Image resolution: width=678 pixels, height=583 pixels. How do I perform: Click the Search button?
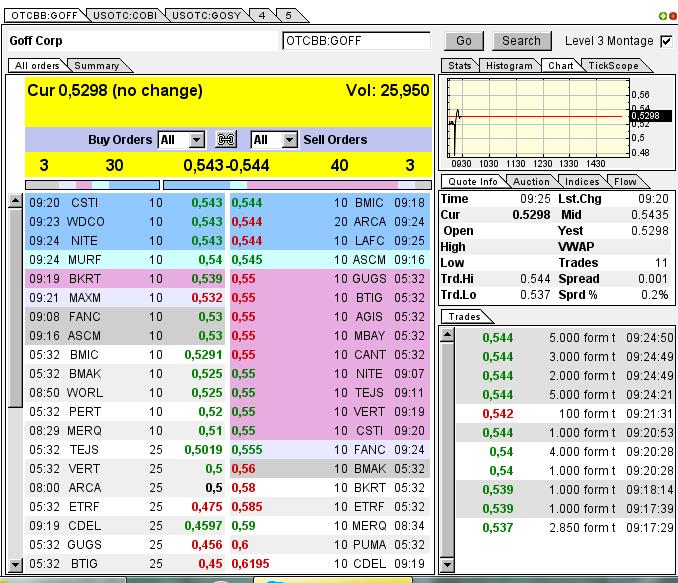tap(521, 41)
